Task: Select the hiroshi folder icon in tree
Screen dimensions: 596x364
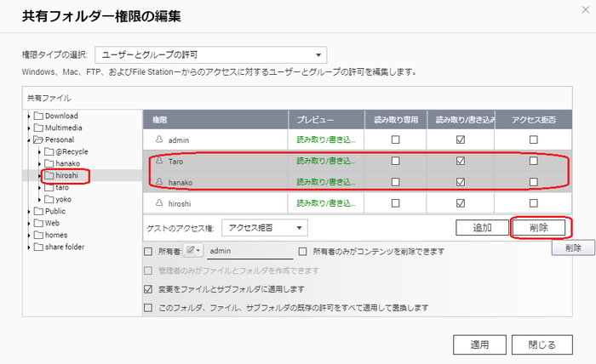Action: point(49,175)
